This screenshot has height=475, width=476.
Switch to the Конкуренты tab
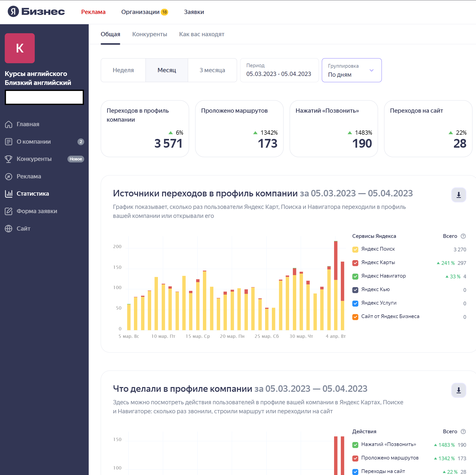pos(149,34)
